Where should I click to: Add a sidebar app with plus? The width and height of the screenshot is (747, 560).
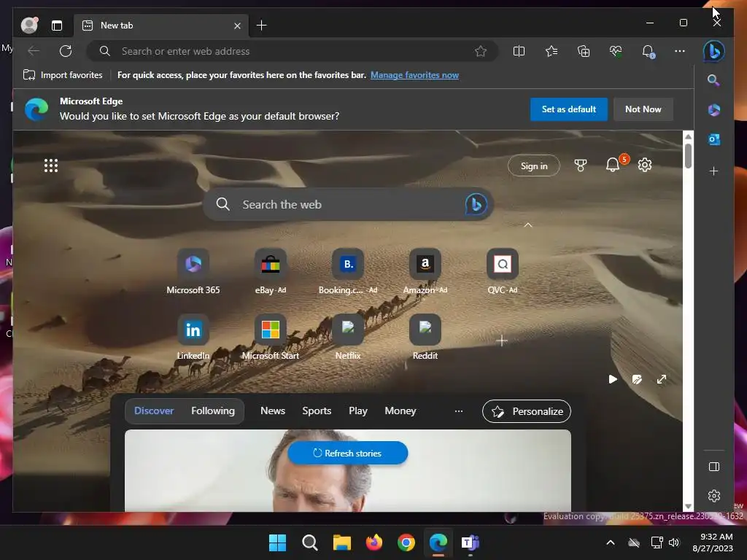pyautogui.click(x=713, y=171)
